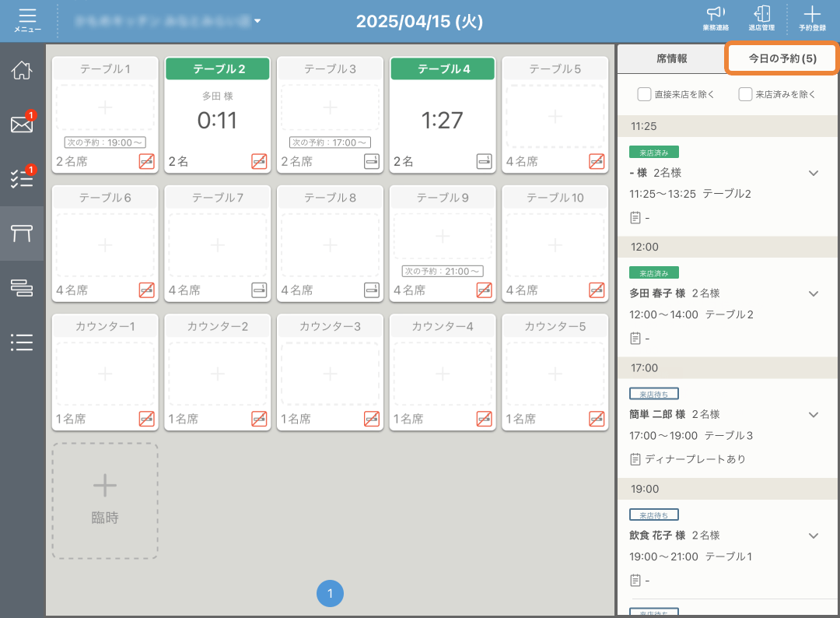Expand the 11:25 reservation for -様 2名様
Image resolution: width=840 pixels, height=618 pixels.
pos(814,173)
